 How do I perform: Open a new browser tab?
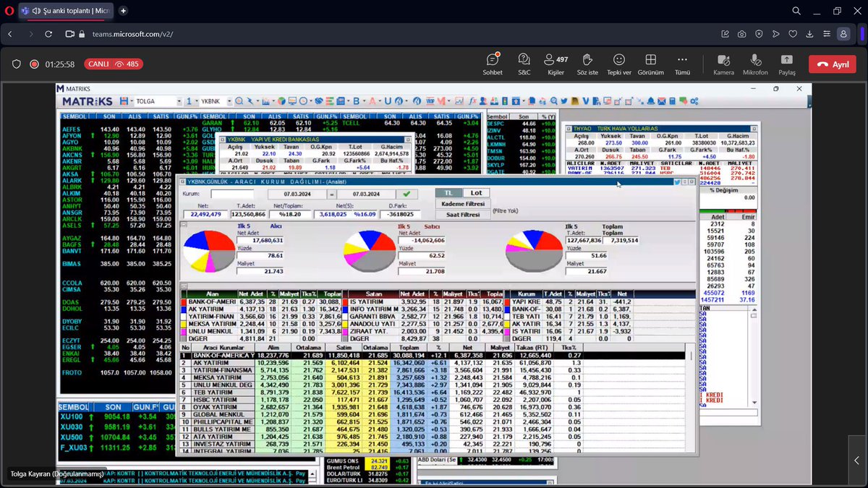[123, 11]
